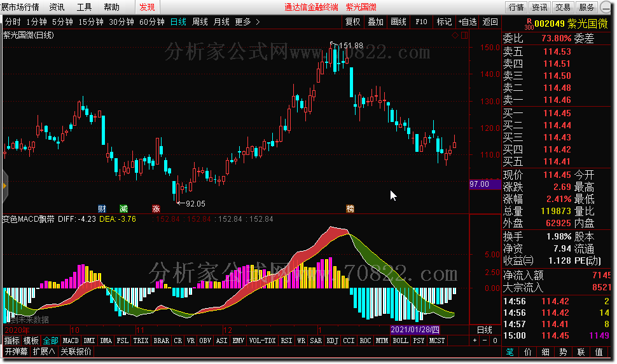Image resolution: width=617 pixels, height=364 pixels.
Task: Click the R 300 badge beside stock code
Action: click(x=529, y=24)
